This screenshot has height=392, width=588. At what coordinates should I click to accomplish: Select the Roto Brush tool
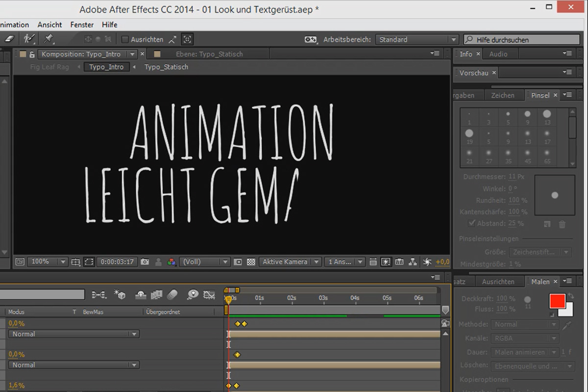(x=29, y=39)
